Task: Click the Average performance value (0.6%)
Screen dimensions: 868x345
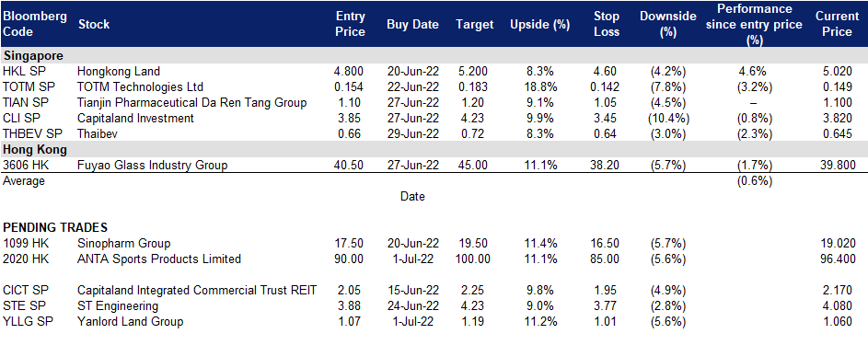Action: (x=754, y=181)
